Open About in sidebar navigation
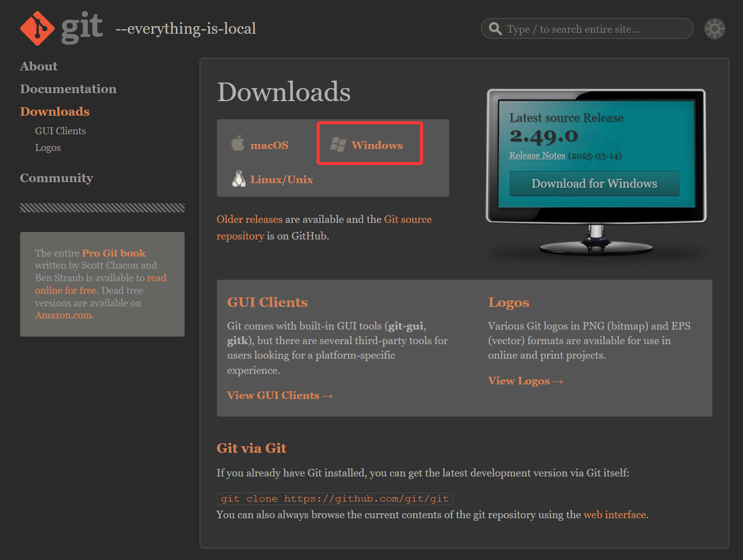The width and height of the screenshot is (743, 560). [39, 66]
